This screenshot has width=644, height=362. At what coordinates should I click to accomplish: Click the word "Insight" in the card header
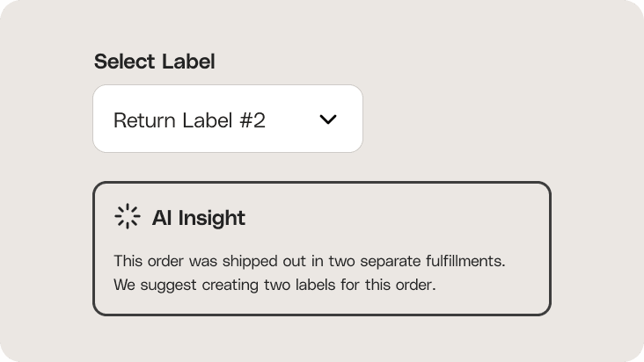[x=212, y=218]
